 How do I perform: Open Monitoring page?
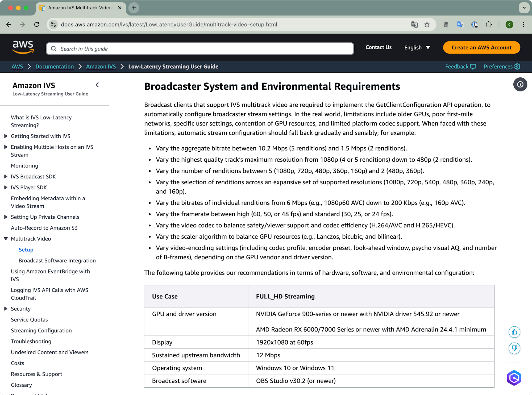pos(24,166)
